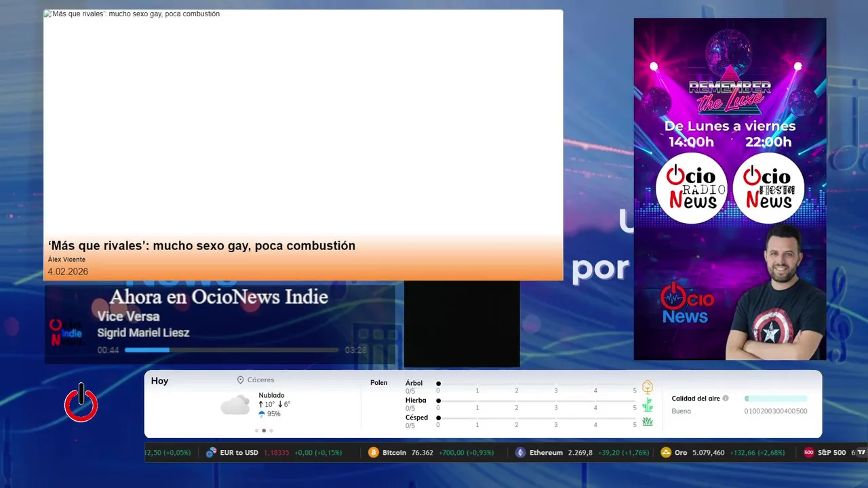Click the Remember the Luxe neon title
The width and height of the screenshot is (868, 488).
point(730,97)
